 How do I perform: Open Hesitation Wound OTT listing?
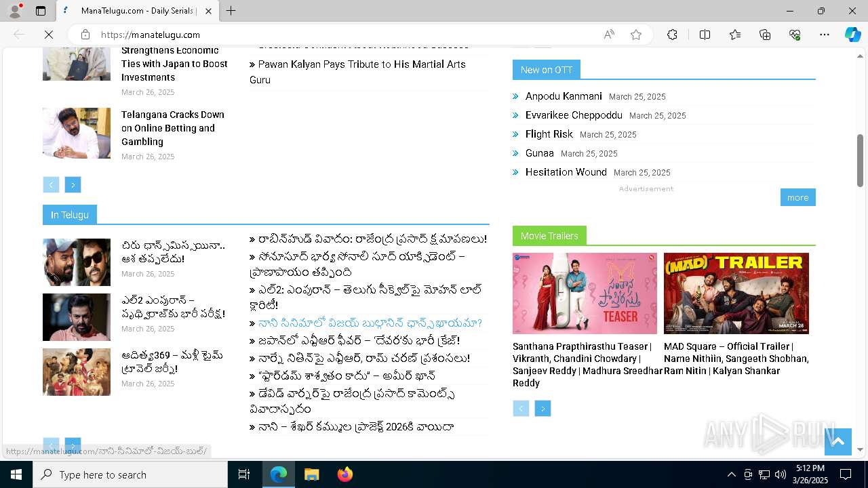click(x=566, y=172)
